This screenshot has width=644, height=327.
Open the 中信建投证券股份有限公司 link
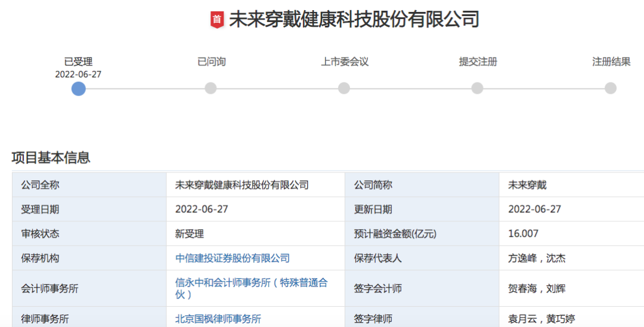[233, 258]
